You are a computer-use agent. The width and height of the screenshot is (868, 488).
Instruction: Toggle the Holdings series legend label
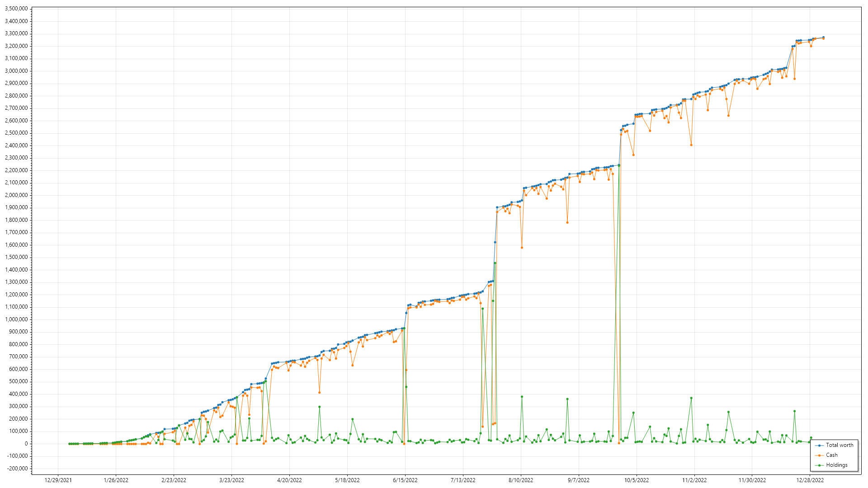click(837, 465)
